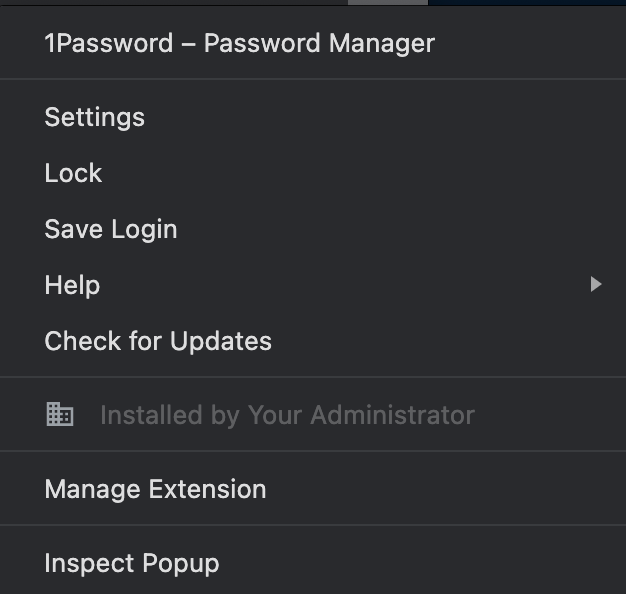
Task: Check for extension updates
Action: click(x=313, y=341)
